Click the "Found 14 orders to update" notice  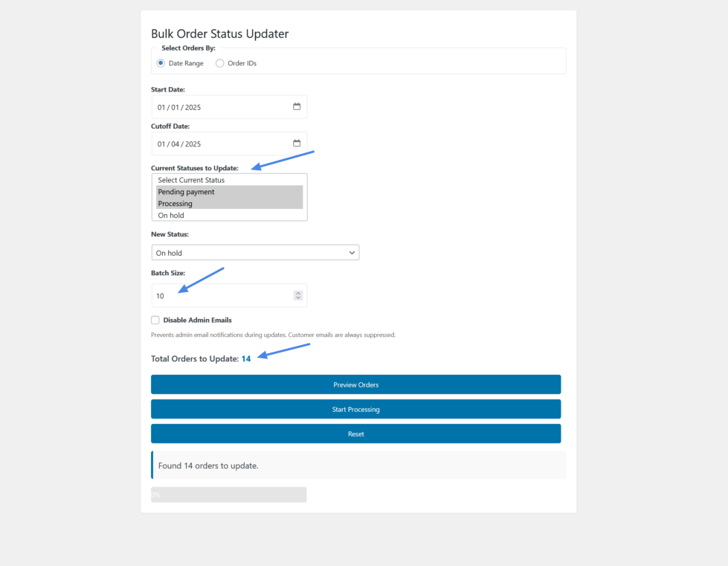(357, 466)
